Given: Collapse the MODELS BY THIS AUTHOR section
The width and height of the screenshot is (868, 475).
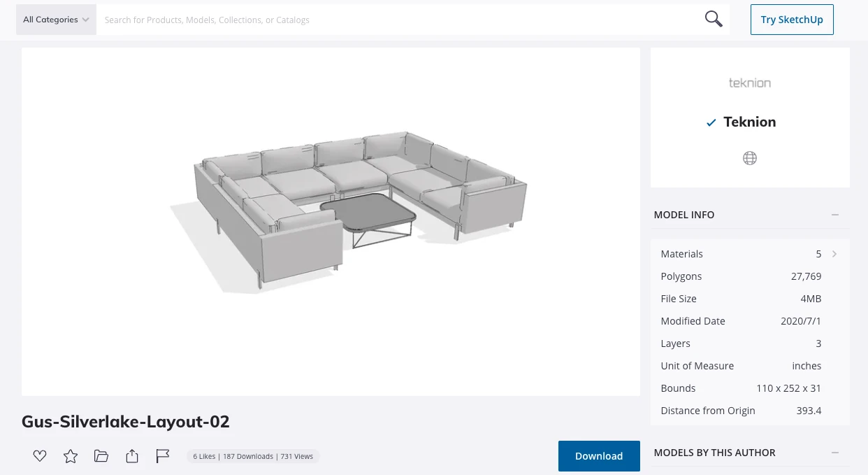Looking at the screenshot, I should [x=835, y=453].
